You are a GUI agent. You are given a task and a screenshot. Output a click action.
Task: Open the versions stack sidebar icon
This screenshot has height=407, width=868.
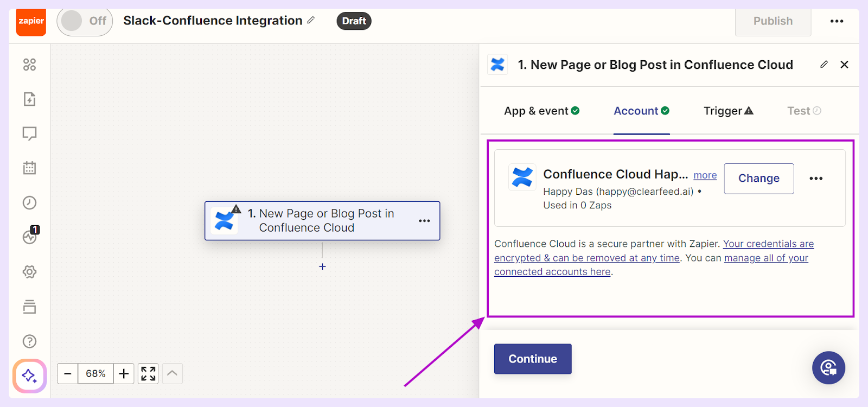[x=30, y=307]
